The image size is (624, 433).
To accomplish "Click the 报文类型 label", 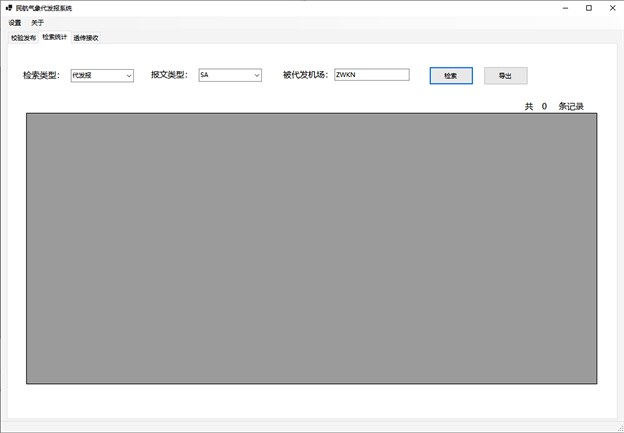I will pos(170,75).
